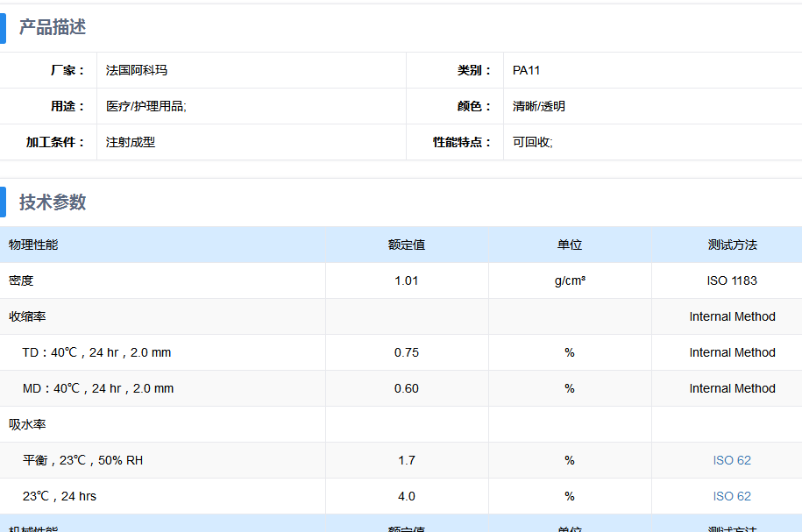This screenshot has height=532, width=802.
Task: Click the PA11 category value
Action: 527,70
